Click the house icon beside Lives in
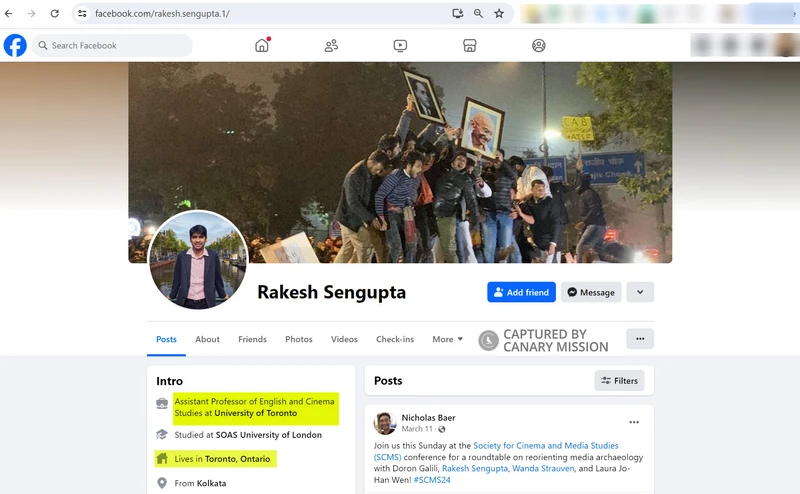Screen dimensions: 800x494 tap(162, 459)
